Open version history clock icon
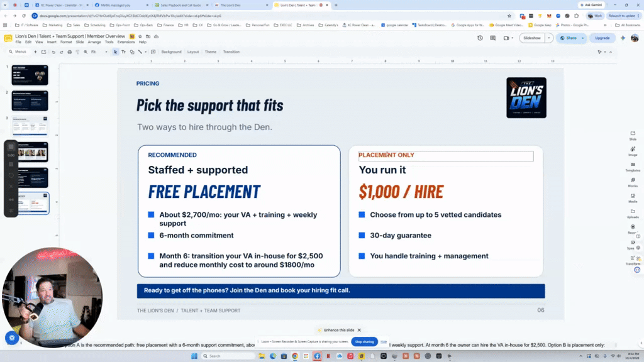This screenshot has height=362, width=644. tap(480, 38)
